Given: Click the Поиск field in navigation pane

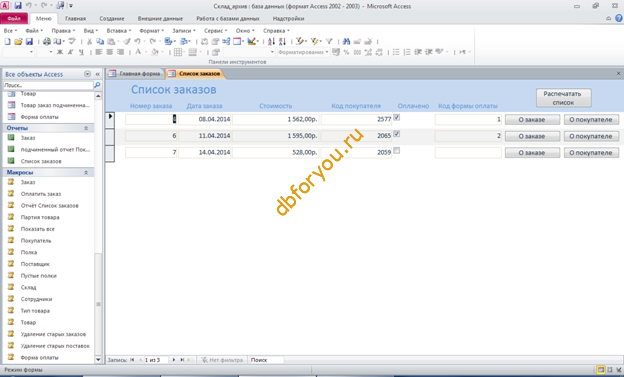Looking at the screenshot, I should click(48, 85).
